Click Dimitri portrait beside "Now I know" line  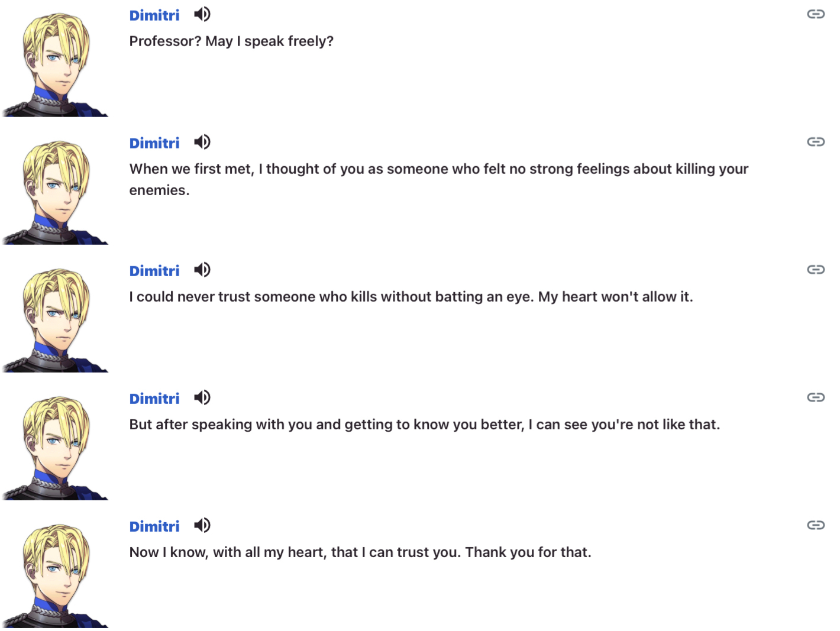[x=56, y=575]
